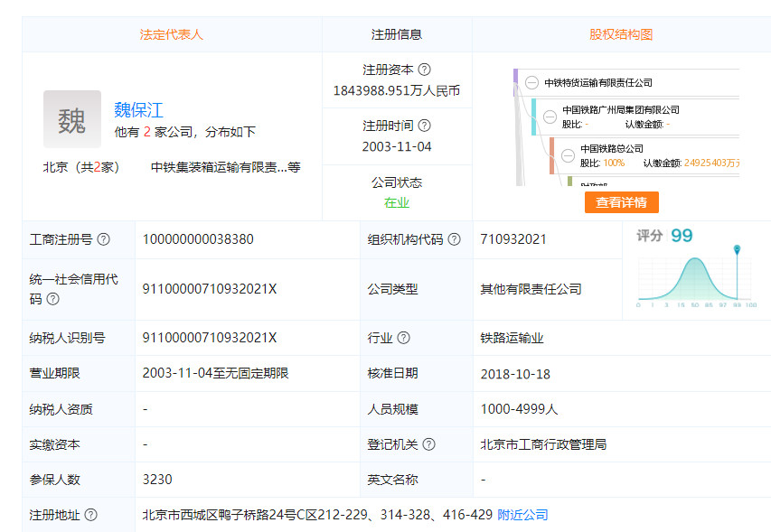Click help icon beside 登记机关
The height and width of the screenshot is (532, 771).
click(428, 444)
